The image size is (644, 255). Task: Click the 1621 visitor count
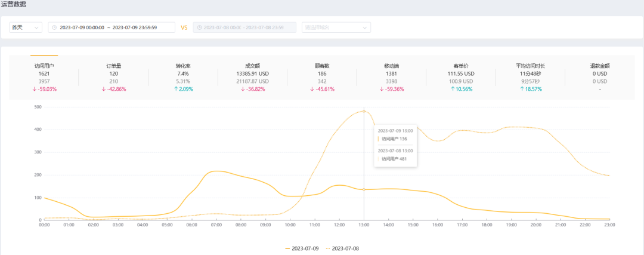click(x=44, y=73)
